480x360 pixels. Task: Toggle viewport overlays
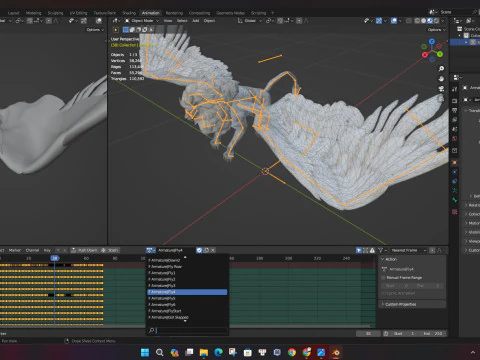[x=394, y=21]
